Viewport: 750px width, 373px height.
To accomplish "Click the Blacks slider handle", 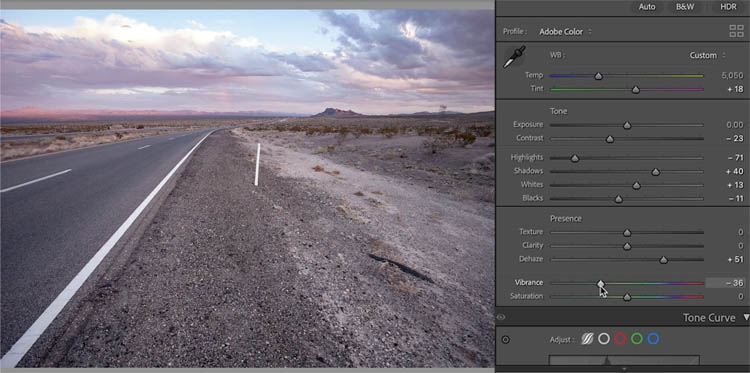I will (618, 199).
